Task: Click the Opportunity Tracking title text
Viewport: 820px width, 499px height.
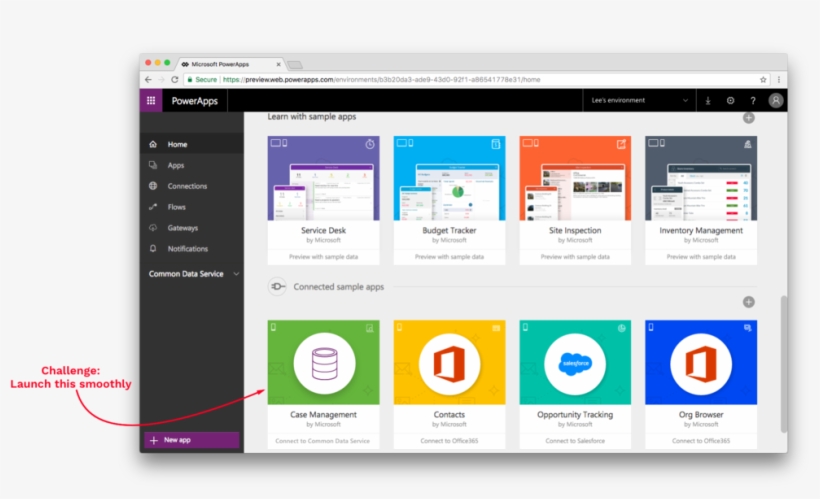Action: click(x=575, y=414)
